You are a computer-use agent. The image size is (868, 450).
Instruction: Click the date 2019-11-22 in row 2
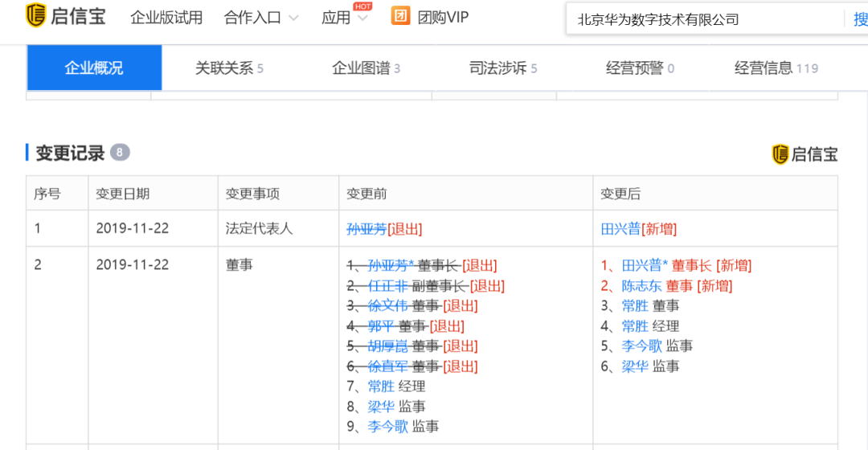point(133,264)
